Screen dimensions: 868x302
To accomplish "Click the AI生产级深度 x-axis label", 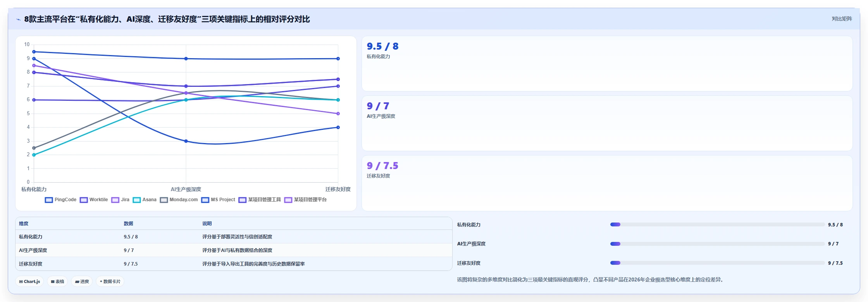I will coord(186,189).
